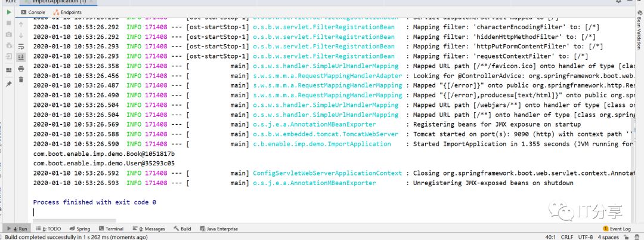Click the com.boot.enable.imp.demo.User@35293c05 output line
644x240 pixels.
pos(104,164)
